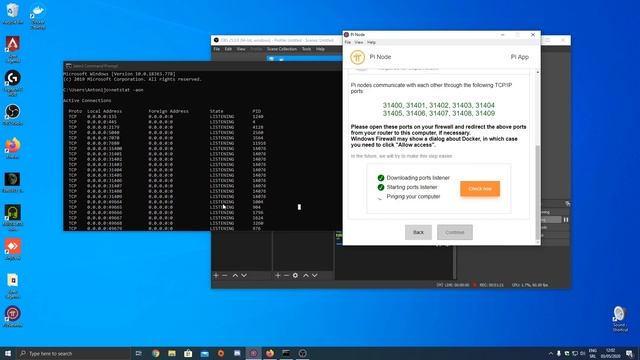The image size is (640, 360).
Task: Open the View menu in OBS window
Action: pyautogui.click(x=241, y=49)
